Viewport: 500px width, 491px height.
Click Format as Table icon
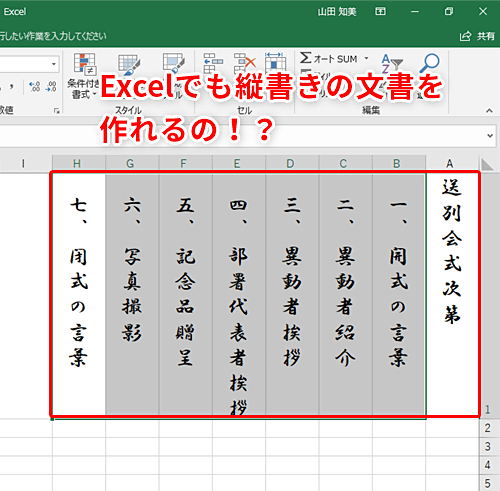(129, 64)
